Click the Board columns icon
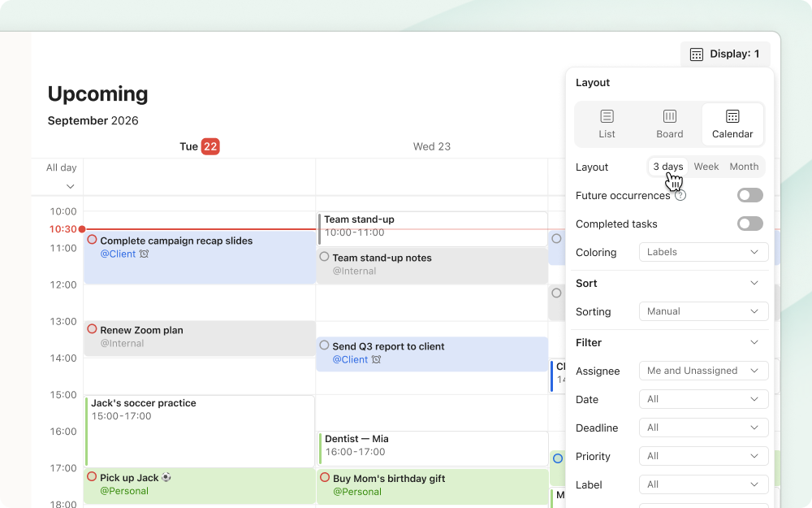This screenshot has width=812, height=508. click(670, 116)
